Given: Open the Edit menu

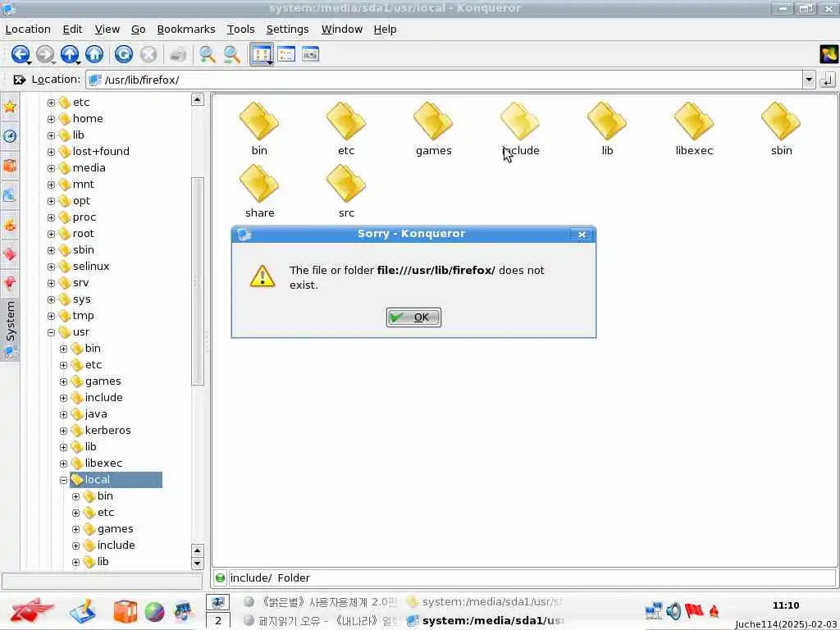Looking at the screenshot, I should pos(72,29).
